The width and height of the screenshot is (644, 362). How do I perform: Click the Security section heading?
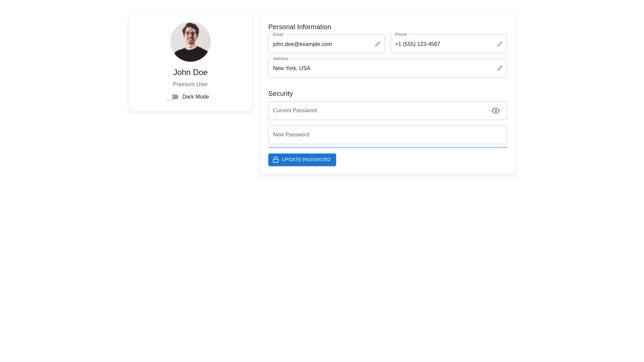(x=280, y=94)
